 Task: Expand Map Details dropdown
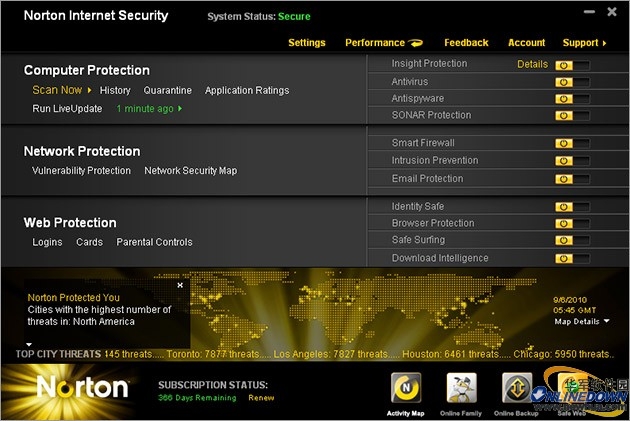coord(606,321)
